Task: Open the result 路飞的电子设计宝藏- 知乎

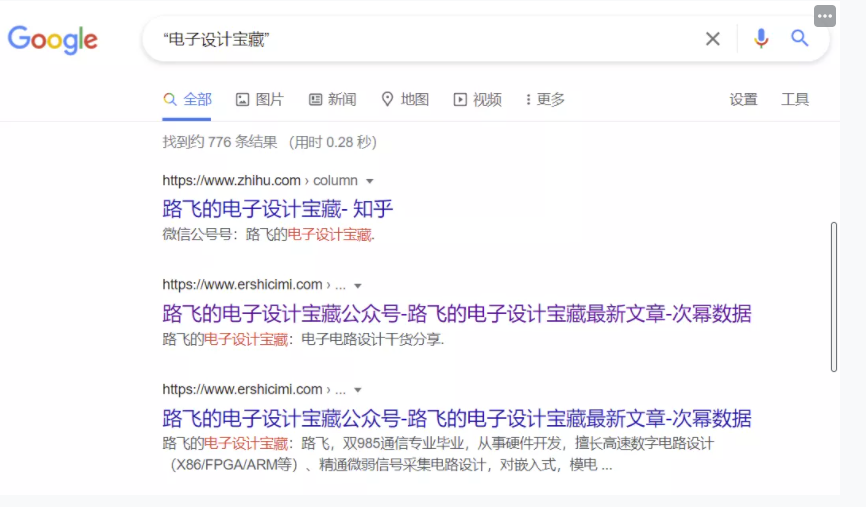Action: tap(277, 209)
